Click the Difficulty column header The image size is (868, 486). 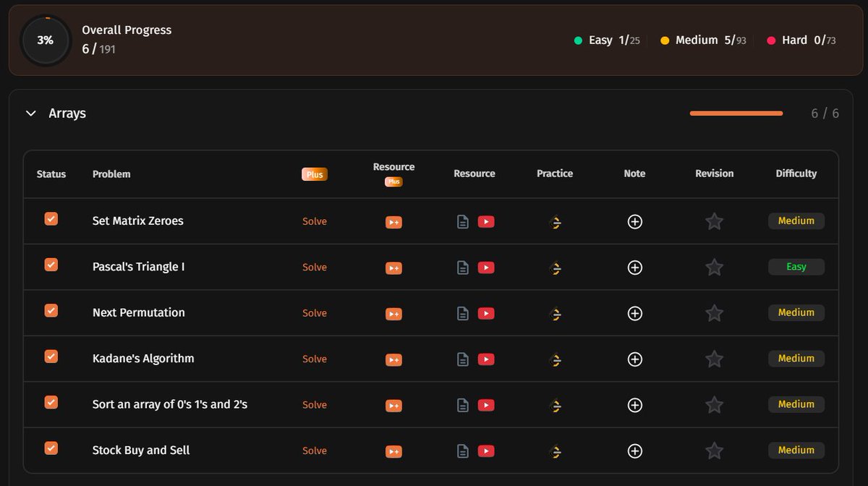click(x=796, y=174)
